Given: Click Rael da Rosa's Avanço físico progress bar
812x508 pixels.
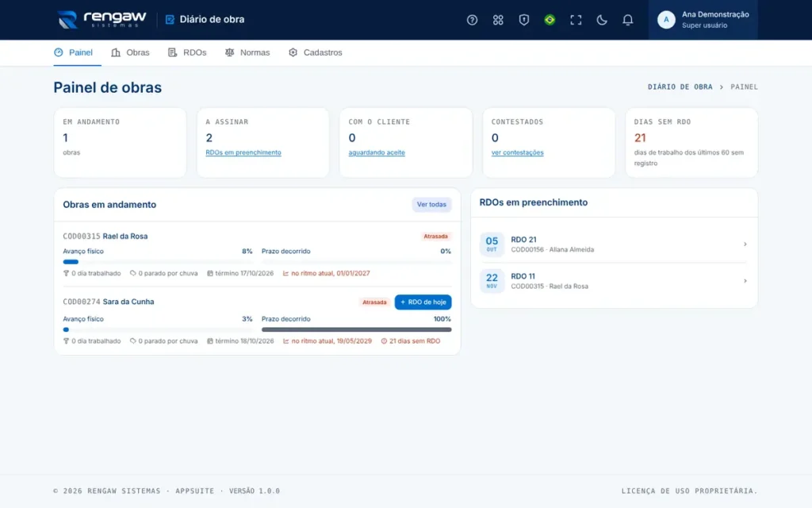Looking at the screenshot, I should click(158, 262).
